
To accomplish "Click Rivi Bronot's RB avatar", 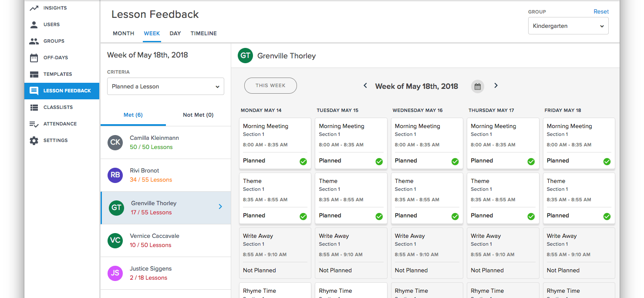I will (115, 175).
